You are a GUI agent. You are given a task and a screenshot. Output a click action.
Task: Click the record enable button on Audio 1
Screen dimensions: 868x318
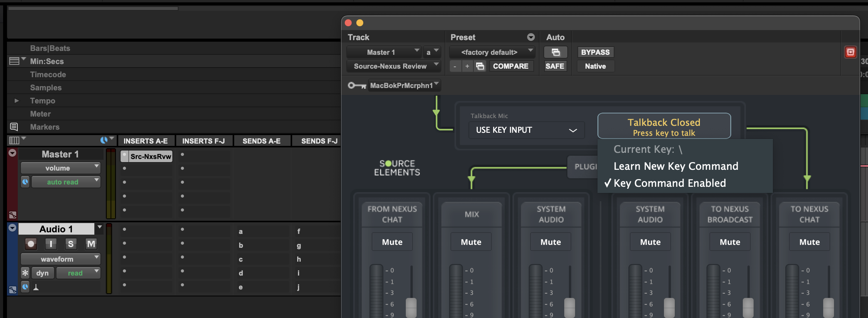pyautogui.click(x=31, y=244)
